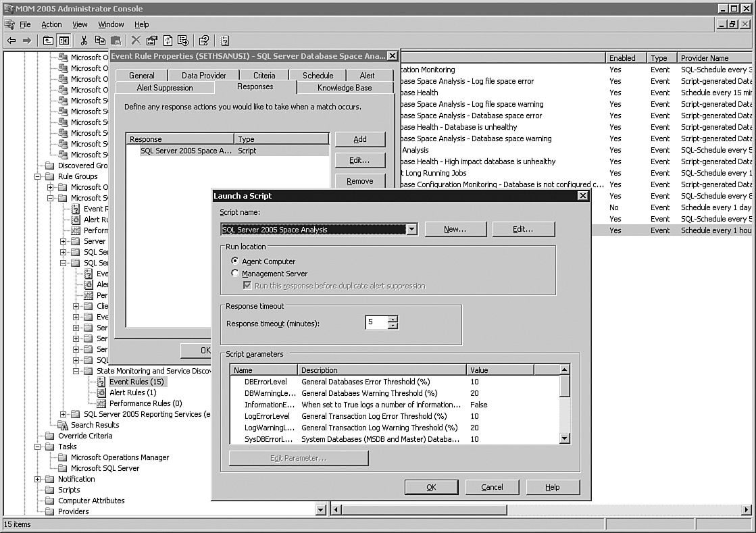The height and width of the screenshot is (533, 756).
Task: Click the Cut scissors toolbar icon
Action: click(84, 41)
